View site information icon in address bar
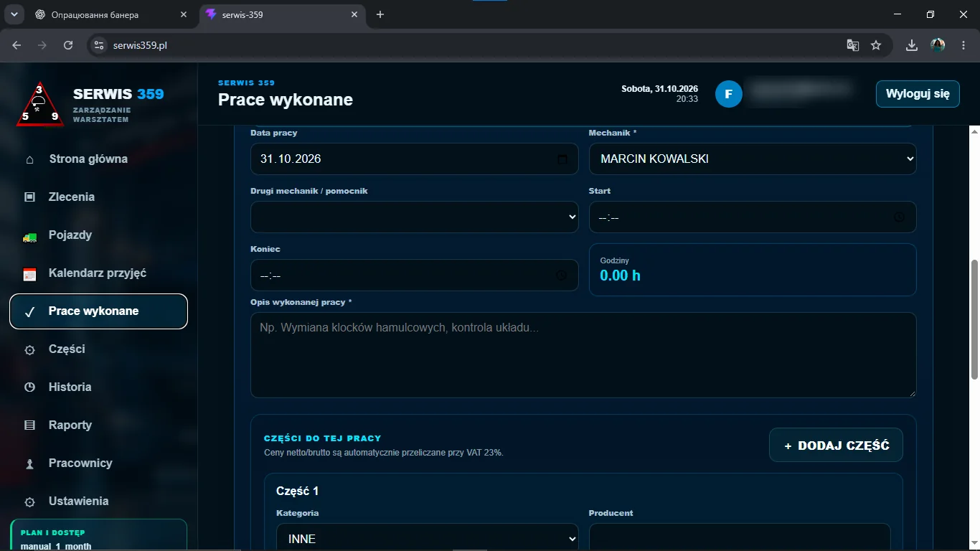Viewport: 980px width, 551px height. tap(100, 45)
